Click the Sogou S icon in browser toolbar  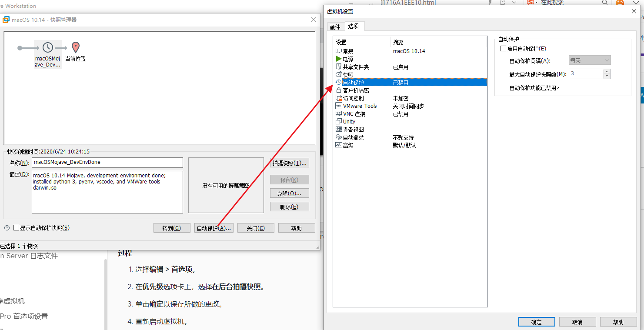[531, 3]
